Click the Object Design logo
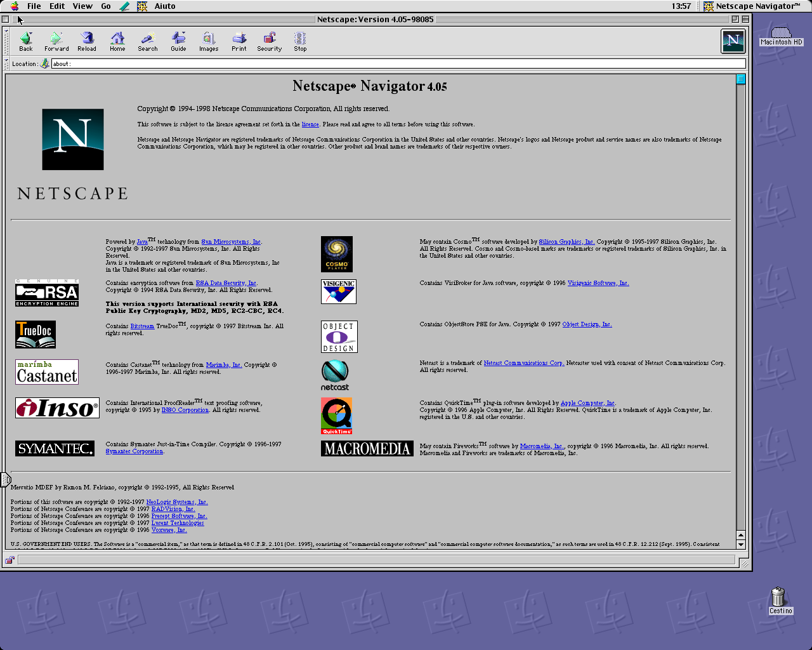Image resolution: width=812 pixels, height=650 pixels. click(339, 336)
